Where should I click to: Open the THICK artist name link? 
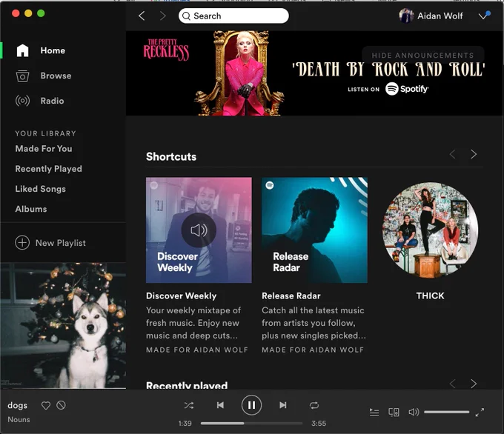point(430,296)
